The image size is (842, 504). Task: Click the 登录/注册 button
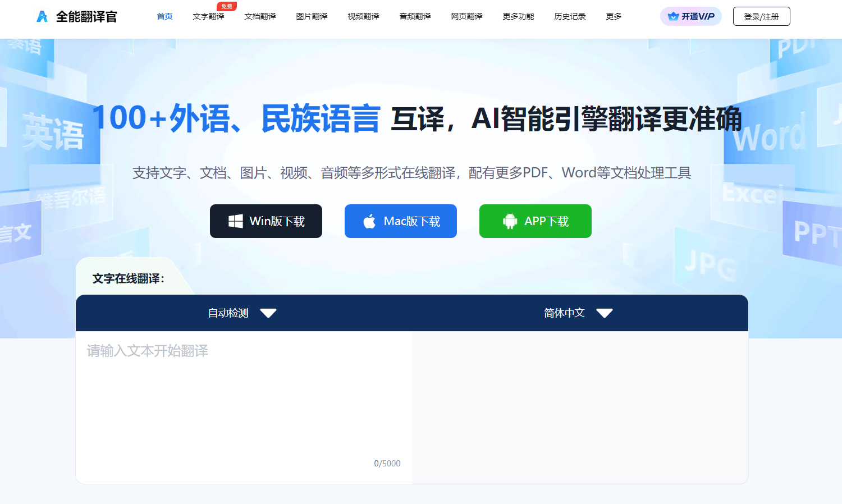coord(761,16)
